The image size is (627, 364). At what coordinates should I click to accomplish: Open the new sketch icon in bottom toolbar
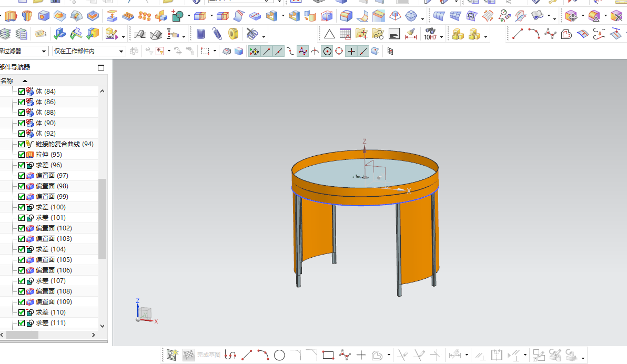pyautogui.click(x=172, y=355)
